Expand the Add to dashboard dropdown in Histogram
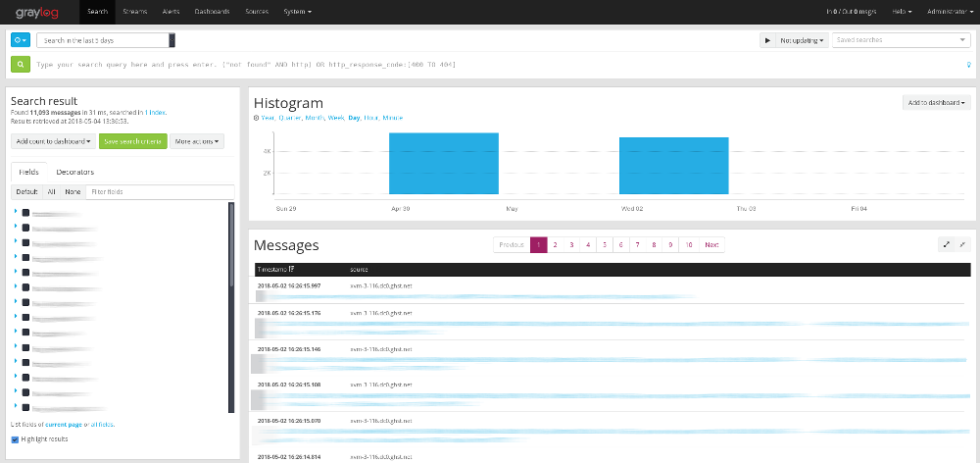This screenshot has height=463, width=980. click(x=937, y=102)
